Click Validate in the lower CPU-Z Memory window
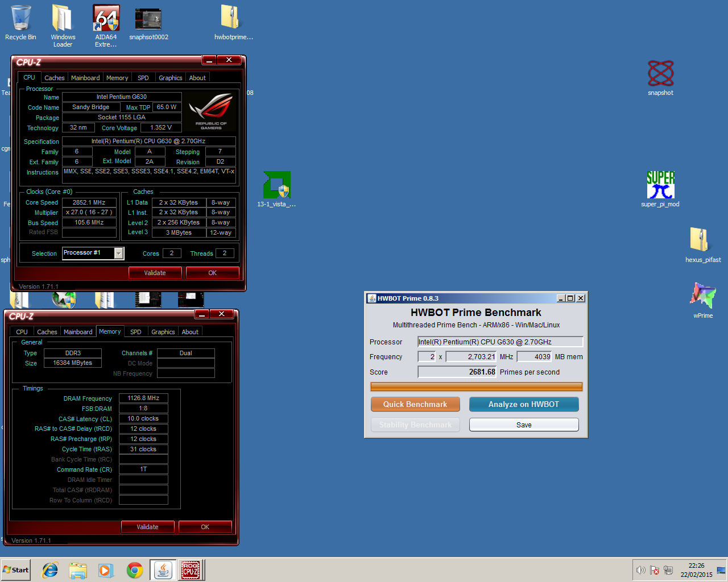 click(147, 527)
